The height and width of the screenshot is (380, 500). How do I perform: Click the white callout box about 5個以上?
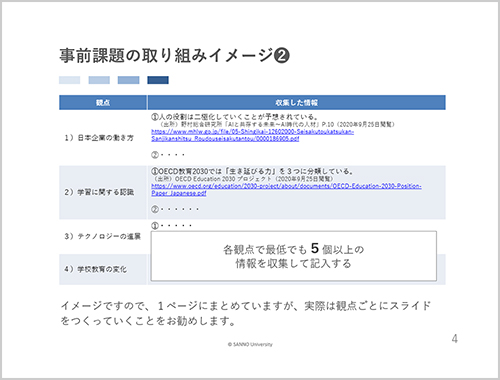(294, 256)
